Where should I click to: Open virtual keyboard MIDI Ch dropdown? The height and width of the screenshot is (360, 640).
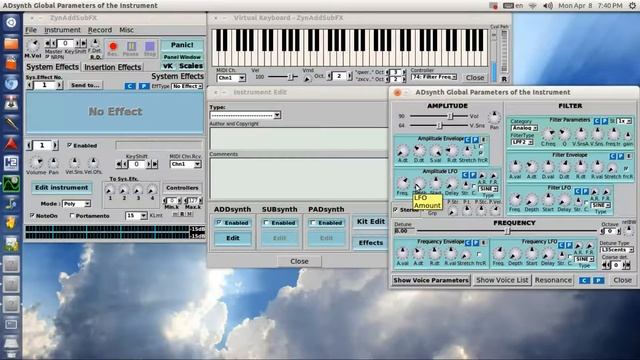pos(231,78)
